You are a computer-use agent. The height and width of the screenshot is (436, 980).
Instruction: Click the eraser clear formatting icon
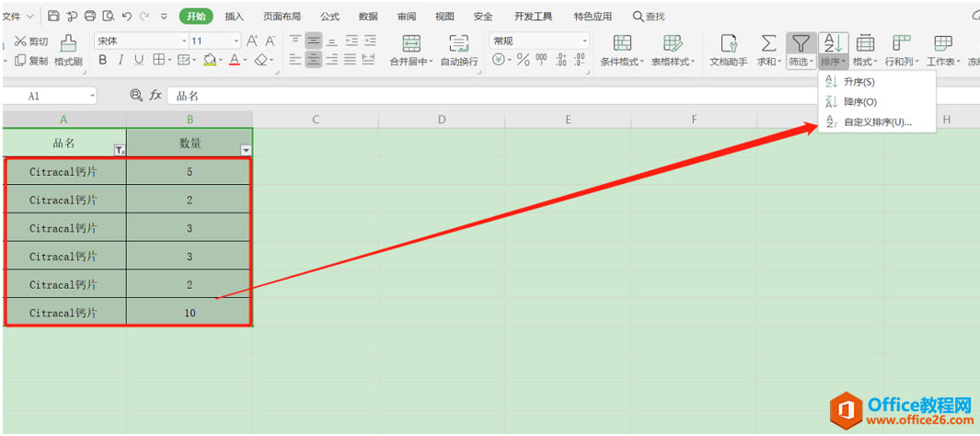coord(262,60)
